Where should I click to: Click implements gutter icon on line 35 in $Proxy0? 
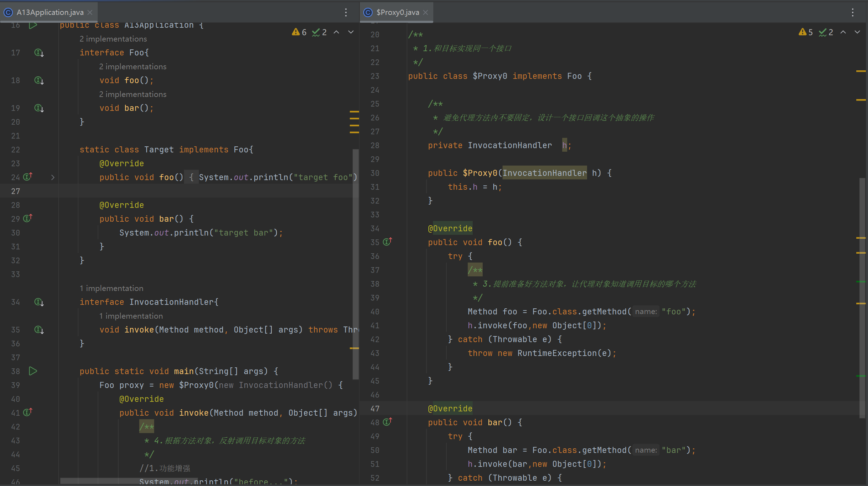coord(387,242)
